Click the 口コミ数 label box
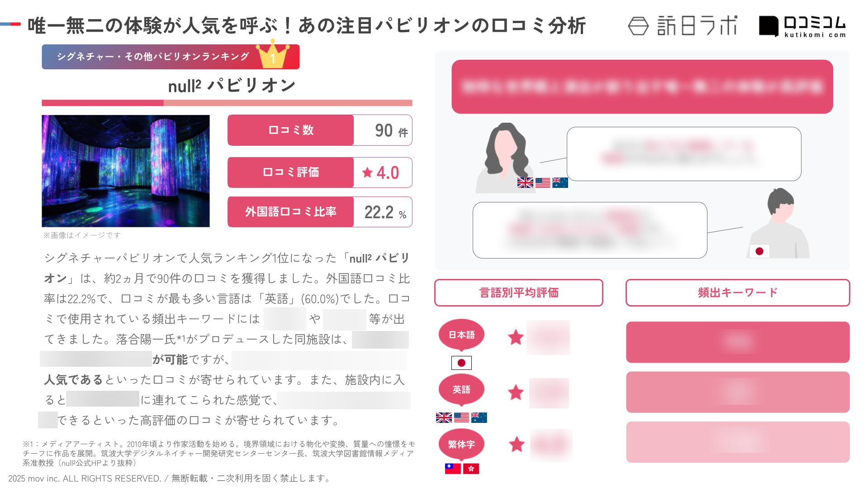 [290, 130]
